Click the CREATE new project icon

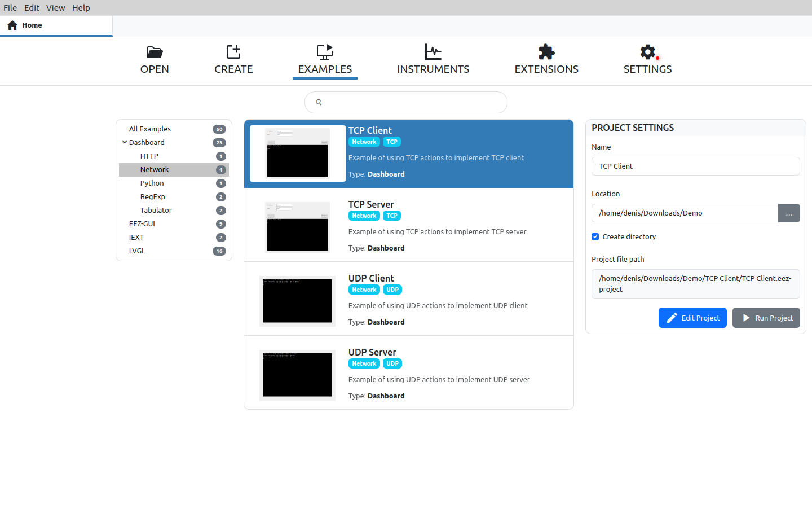[x=233, y=52]
